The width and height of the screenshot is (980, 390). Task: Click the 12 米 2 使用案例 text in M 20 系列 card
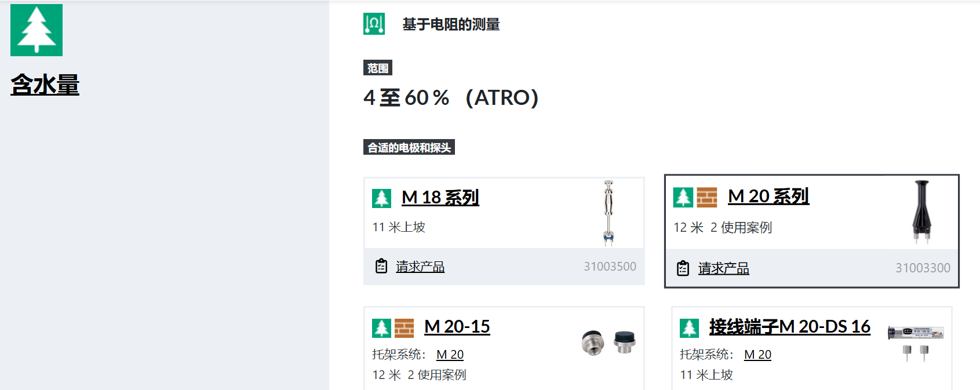723,228
